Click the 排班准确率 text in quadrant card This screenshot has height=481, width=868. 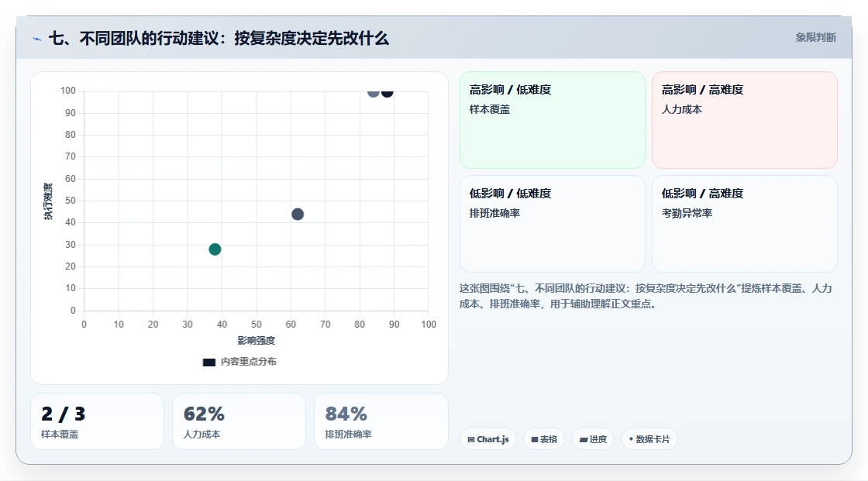495,213
